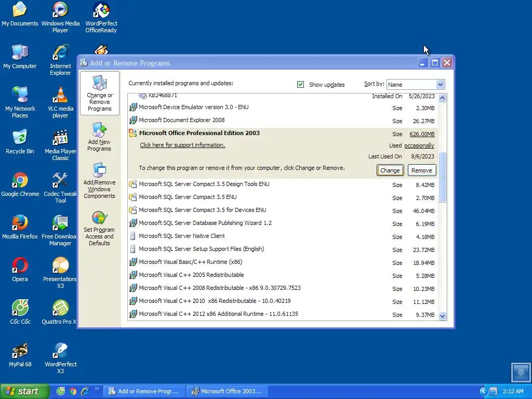
Task: Open the Start menu
Action: [24, 391]
